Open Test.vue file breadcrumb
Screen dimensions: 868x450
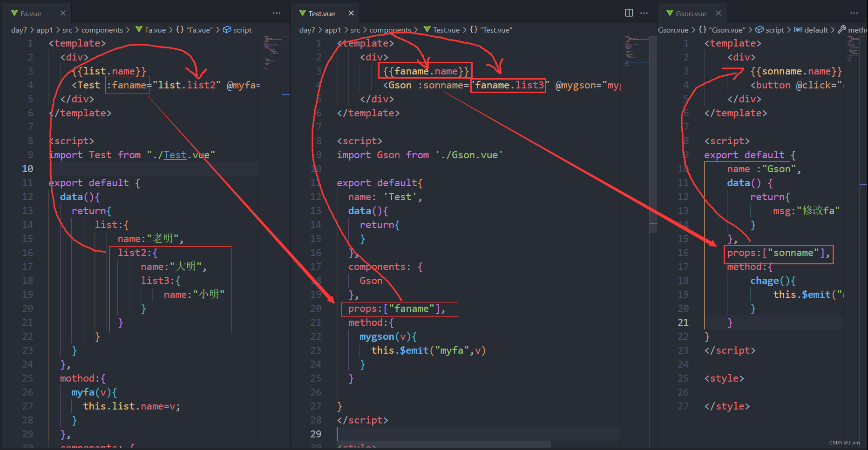pyautogui.click(x=441, y=30)
